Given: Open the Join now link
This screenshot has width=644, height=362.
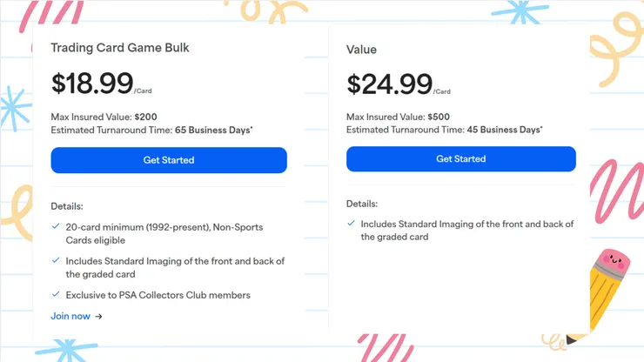Looking at the screenshot, I should (70, 316).
